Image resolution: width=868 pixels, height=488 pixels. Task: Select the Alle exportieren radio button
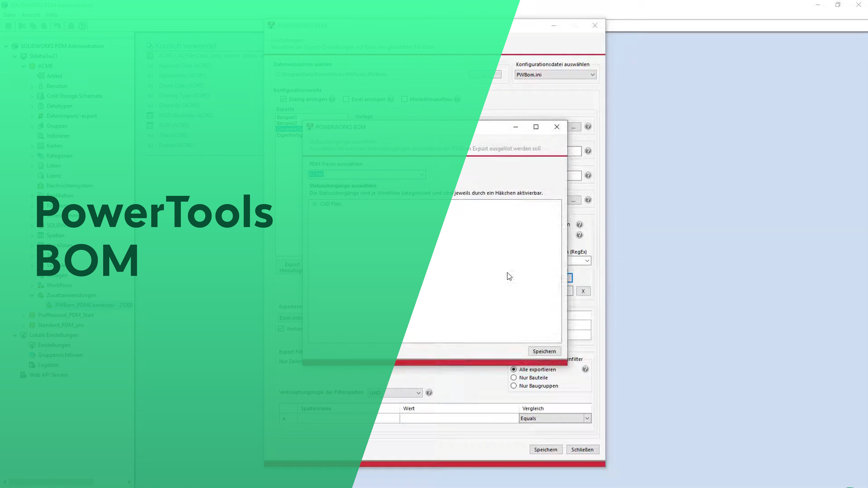(x=514, y=369)
